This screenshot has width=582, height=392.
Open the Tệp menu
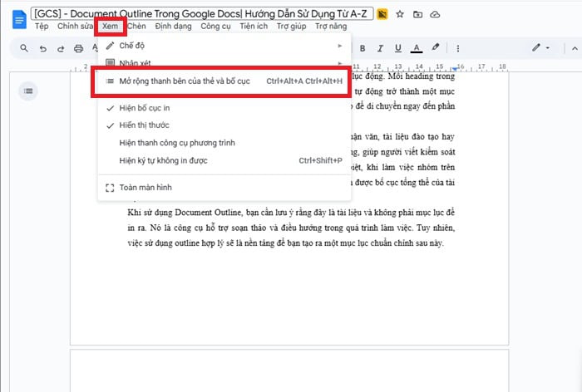(x=42, y=27)
